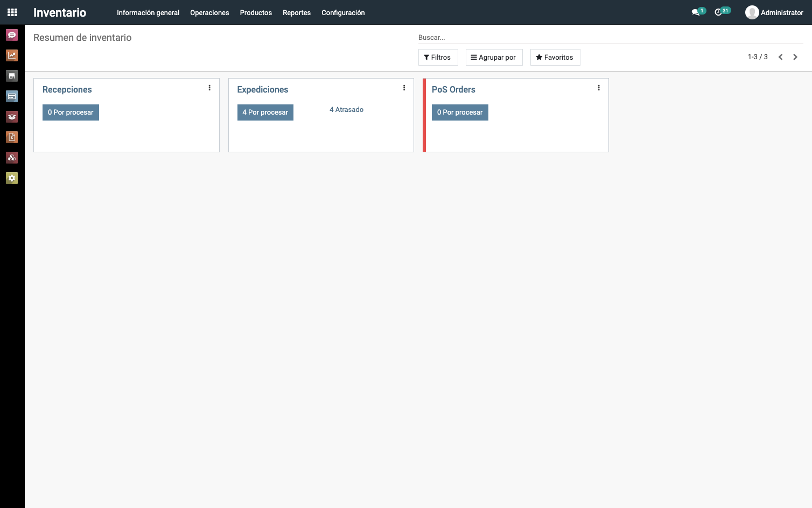This screenshot has height=508, width=812.
Task: Click the Inventario app title
Action: click(60, 12)
